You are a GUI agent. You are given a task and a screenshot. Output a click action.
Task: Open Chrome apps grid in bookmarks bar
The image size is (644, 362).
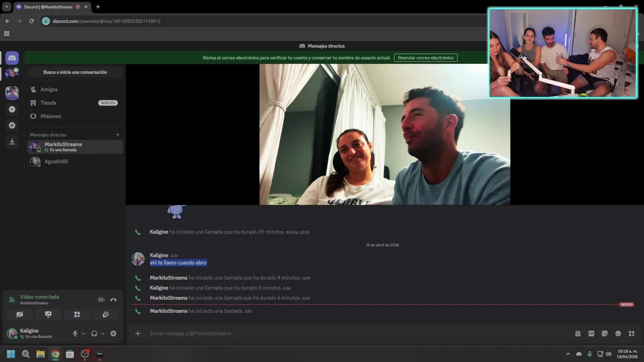(x=7, y=34)
